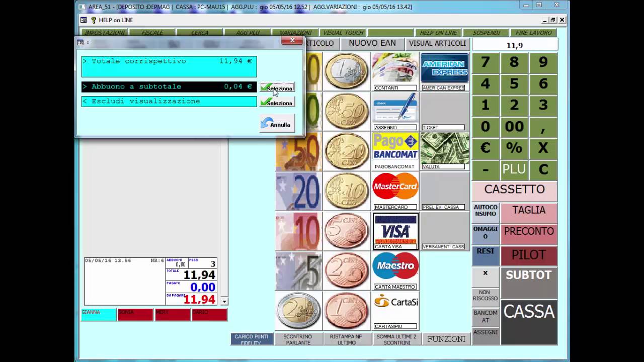Open the NUOVO EAN tab

point(372,44)
